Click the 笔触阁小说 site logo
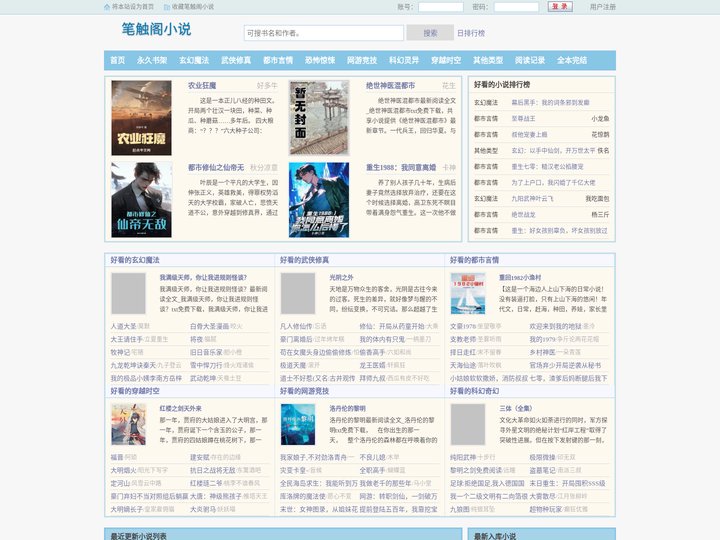This screenshot has height=540, width=720. pyautogui.click(x=156, y=29)
